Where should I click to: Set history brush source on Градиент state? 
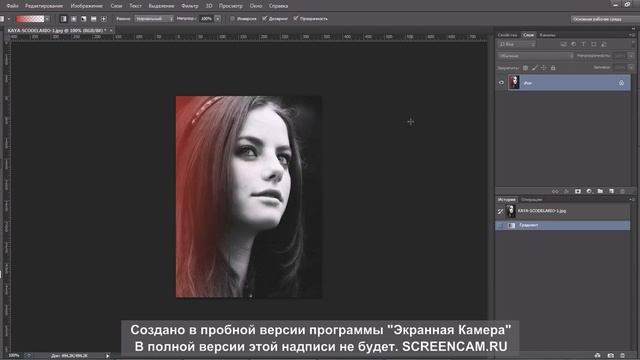[500, 225]
